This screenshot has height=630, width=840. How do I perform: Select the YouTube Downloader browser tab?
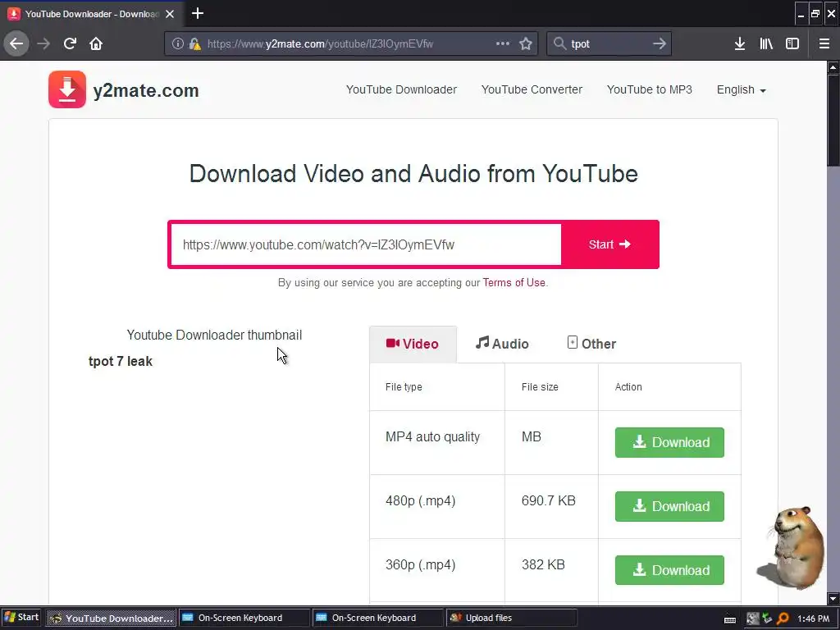pyautogui.click(x=91, y=14)
